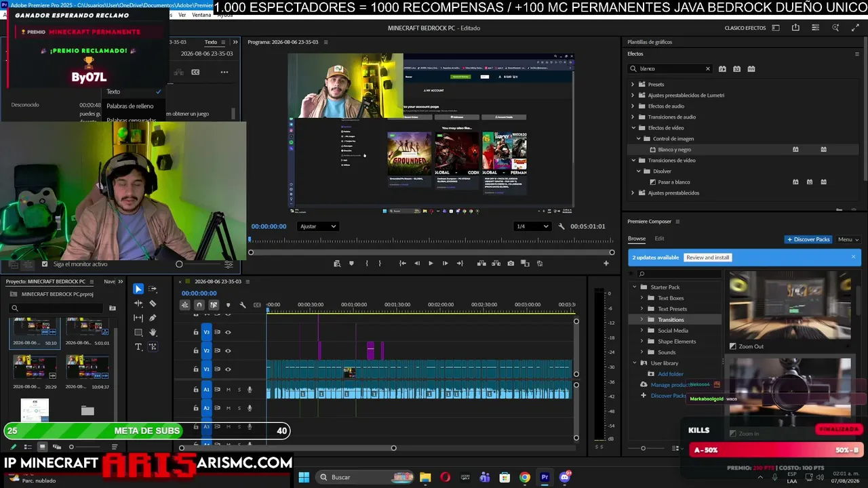Select the Pen tool
868x488 pixels.
pyautogui.click(x=153, y=318)
